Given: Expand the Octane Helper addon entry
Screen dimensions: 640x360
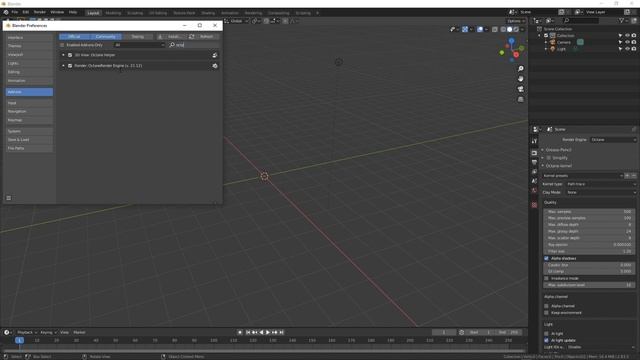Looking at the screenshot, I should click(63, 55).
